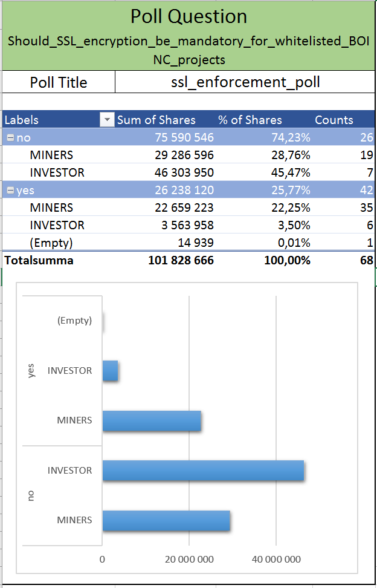Click the 'Sum of Shares' column header
The image size is (377, 588).
pyautogui.click(x=156, y=120)
